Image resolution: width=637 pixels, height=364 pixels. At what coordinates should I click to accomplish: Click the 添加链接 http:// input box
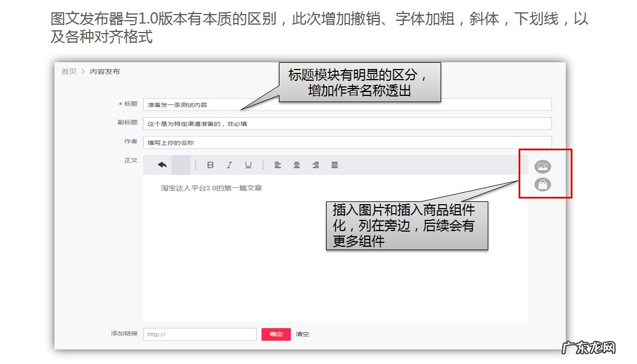pyautogui.click(x=199, y=334)
